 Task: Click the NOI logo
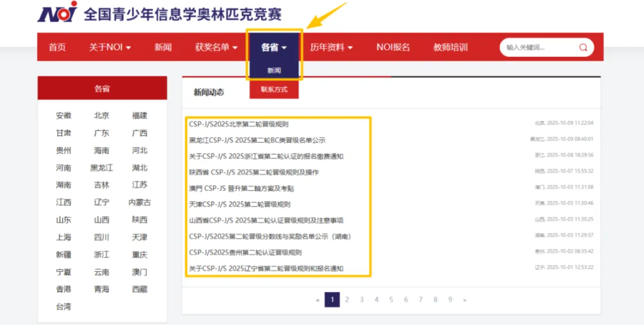coord(57,13)
